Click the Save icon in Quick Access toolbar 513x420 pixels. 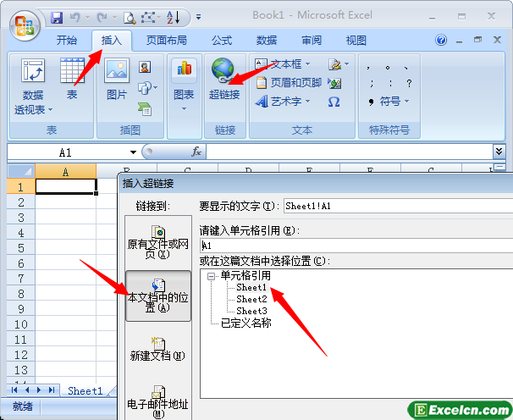point(57,17)
